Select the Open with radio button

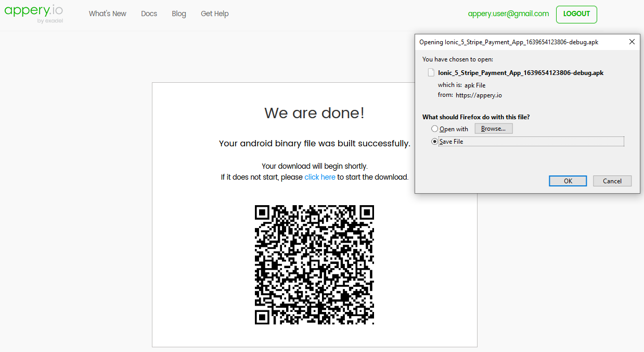[x=435, y=129]
